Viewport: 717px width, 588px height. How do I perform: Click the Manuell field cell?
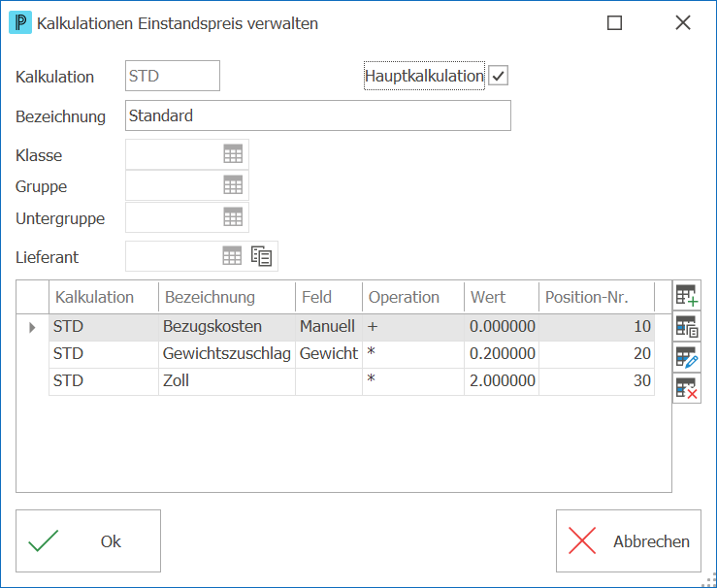pos(329,327)
